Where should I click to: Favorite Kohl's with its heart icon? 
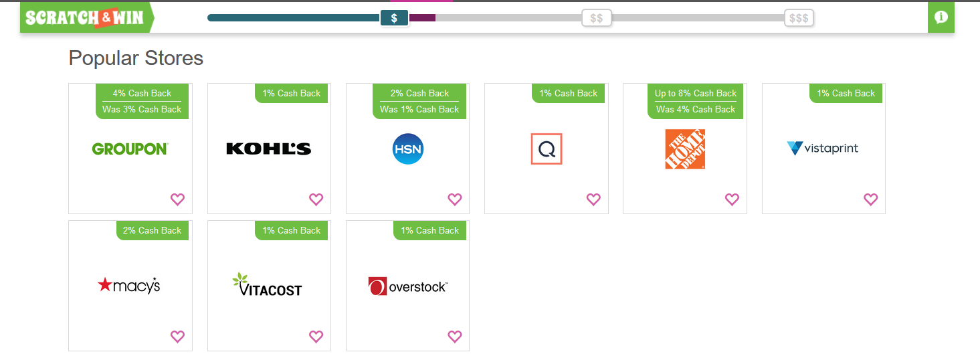pyautogui.click(x=316, y=199)
